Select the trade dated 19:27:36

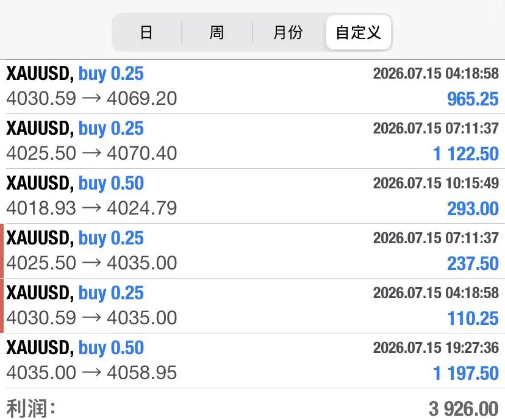(x=253, y=360)
